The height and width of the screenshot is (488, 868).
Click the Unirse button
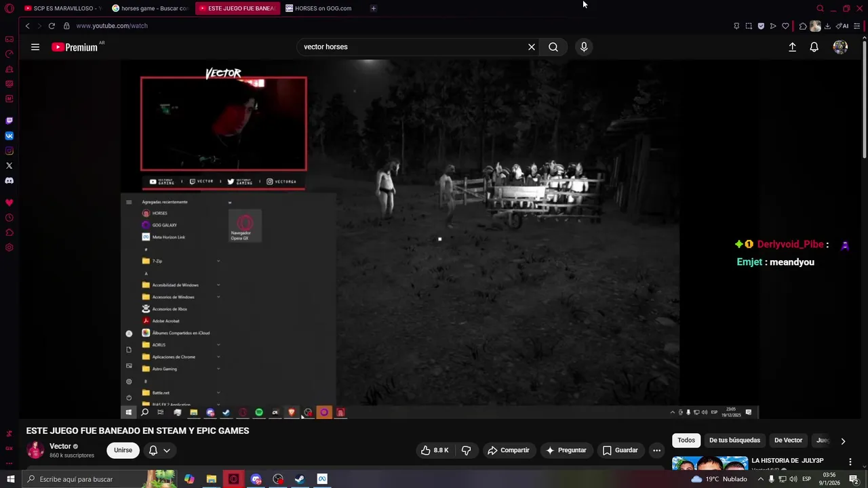(123, 450)
